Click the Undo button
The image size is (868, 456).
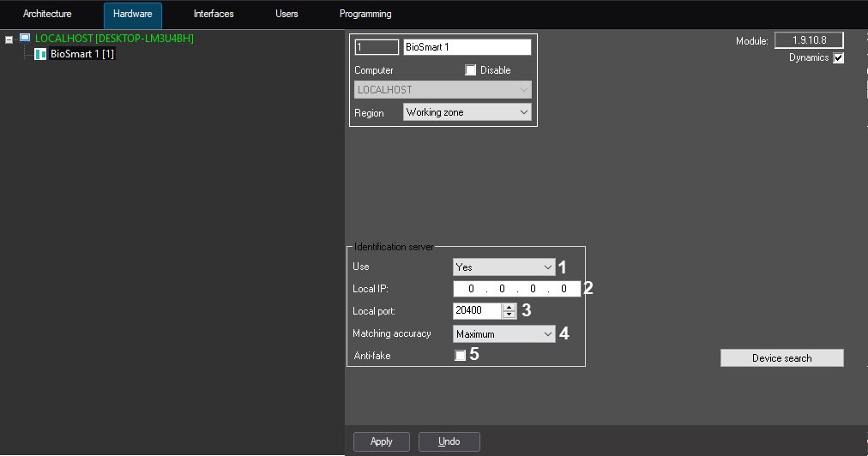click(x=449, y=441)
